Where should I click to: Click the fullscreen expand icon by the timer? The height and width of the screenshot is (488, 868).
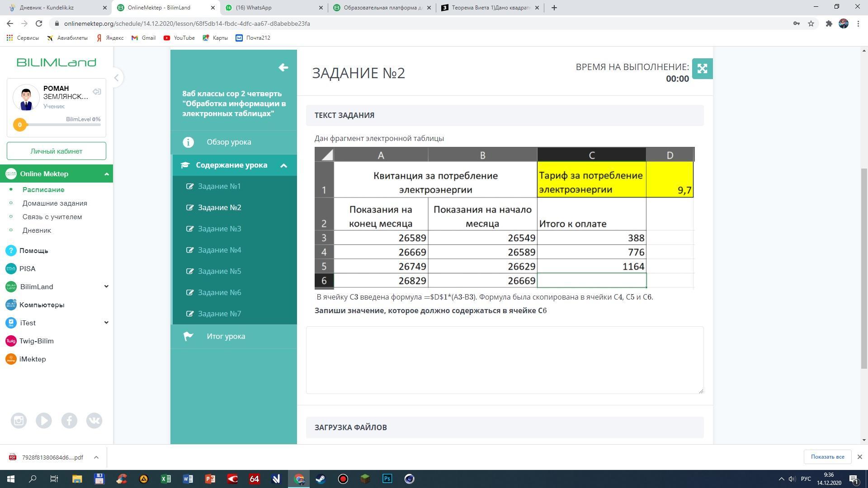click(702, 69)
